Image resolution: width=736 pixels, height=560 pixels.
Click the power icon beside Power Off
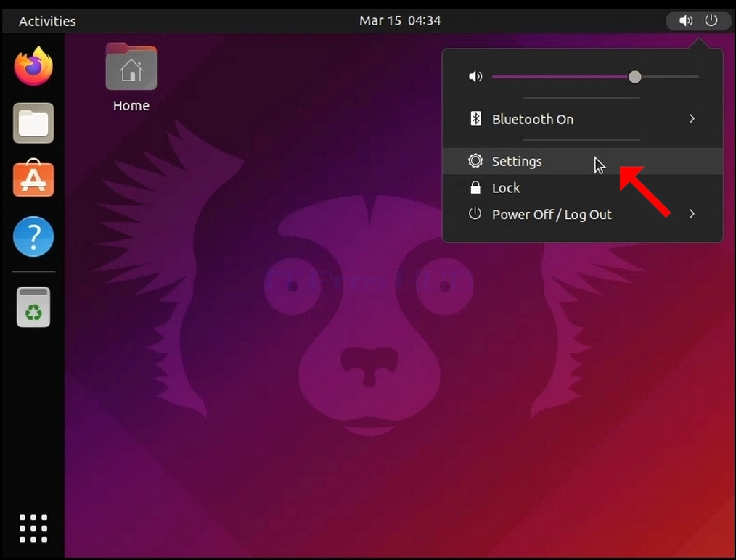click(x=475, y=214)
